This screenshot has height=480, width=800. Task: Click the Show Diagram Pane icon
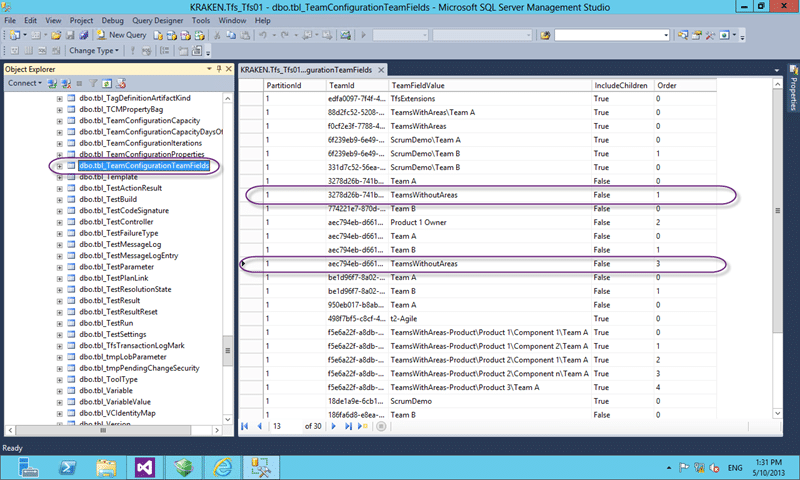click(x=15, y=50)
